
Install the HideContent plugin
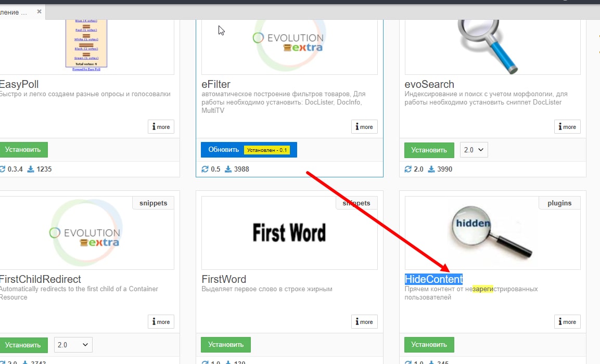429,344
